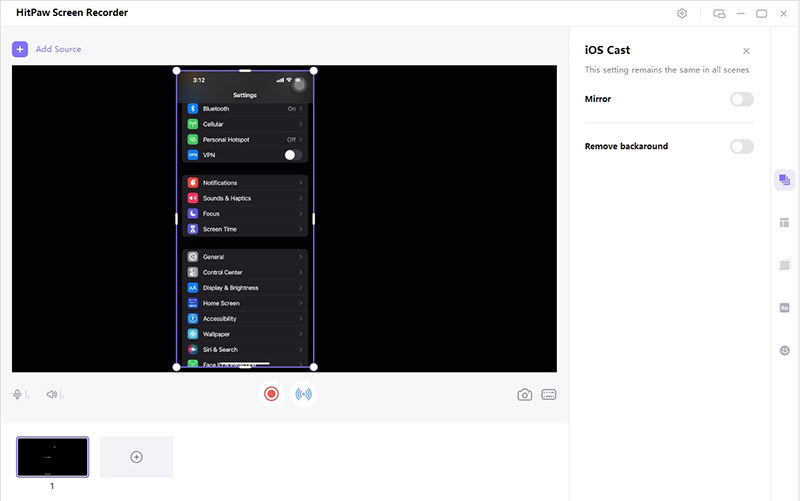Click bottom-left resize handle of phone source
This screenshot has width=800, height=501.
177,367
